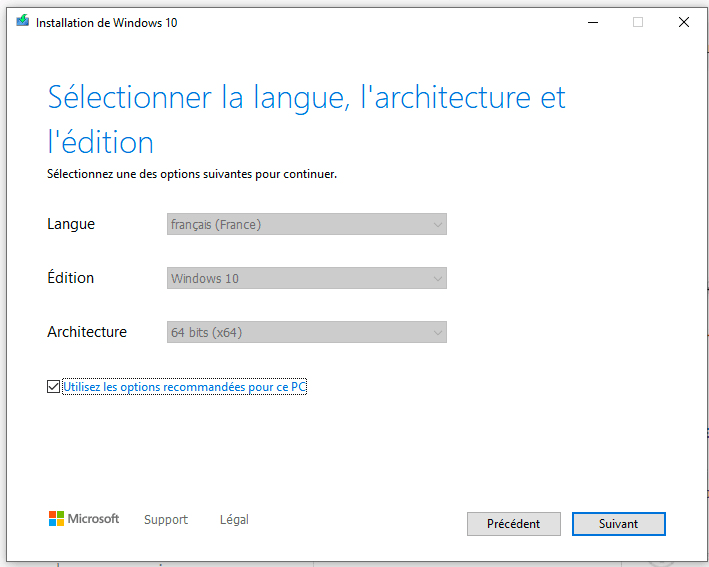709x567 pixels.
Task: Click the "Installation de Windows 10" window title
Action: click(x=107, y=23)
